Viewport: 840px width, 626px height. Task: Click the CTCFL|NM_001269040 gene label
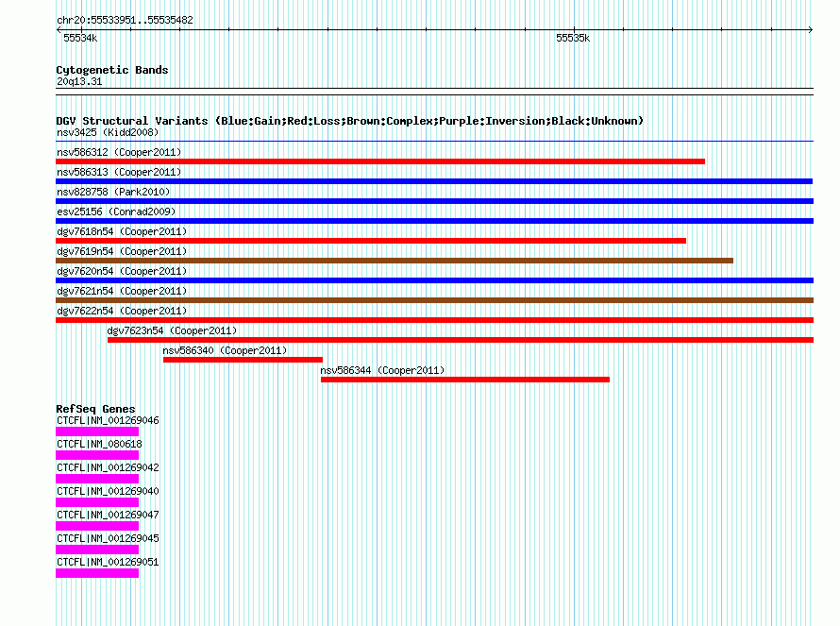108,491
